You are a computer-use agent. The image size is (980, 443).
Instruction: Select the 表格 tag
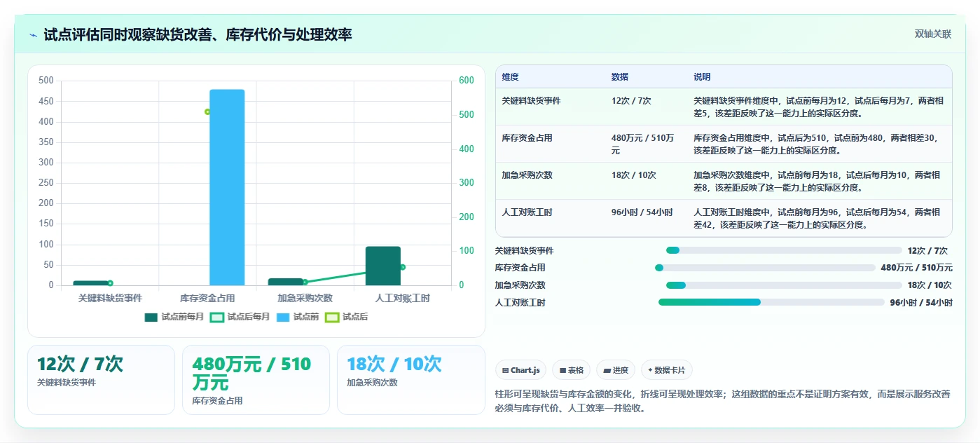[571, 370]
